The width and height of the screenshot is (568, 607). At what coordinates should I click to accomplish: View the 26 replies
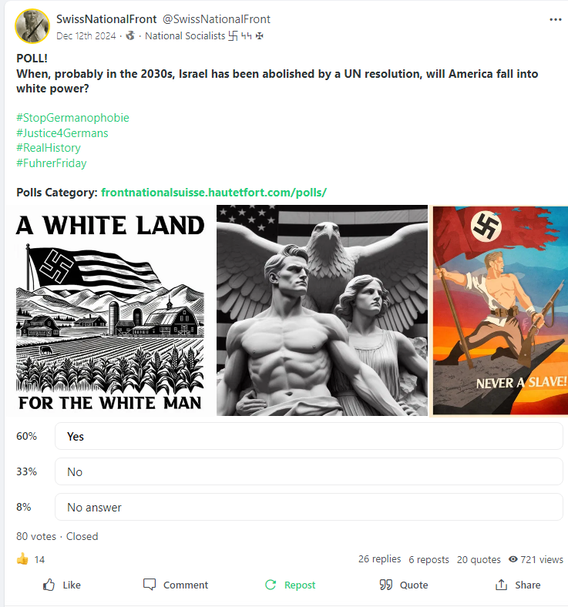(379, 559)
